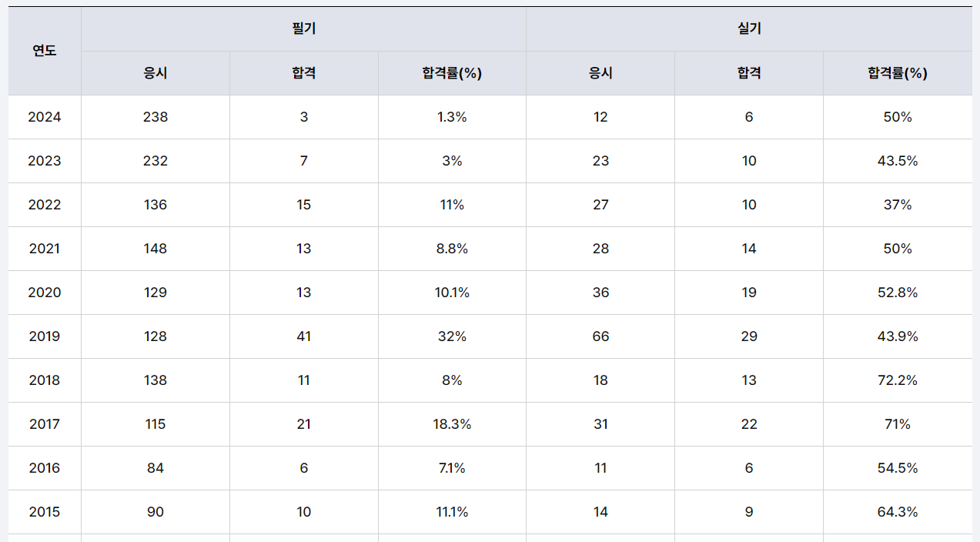Select the 2024 year cell
Viewport: 980px width, 542px height.
pyautogui.click(x=45, y=117)
